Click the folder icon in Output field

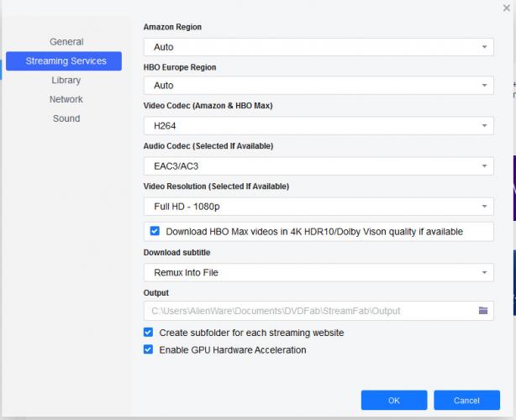click(483, 311)
